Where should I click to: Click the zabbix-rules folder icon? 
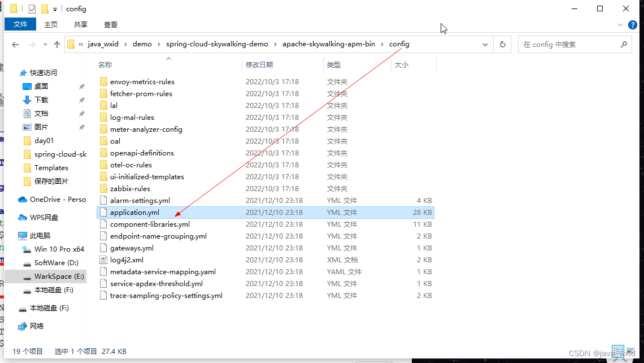click(x=103, y=189)
